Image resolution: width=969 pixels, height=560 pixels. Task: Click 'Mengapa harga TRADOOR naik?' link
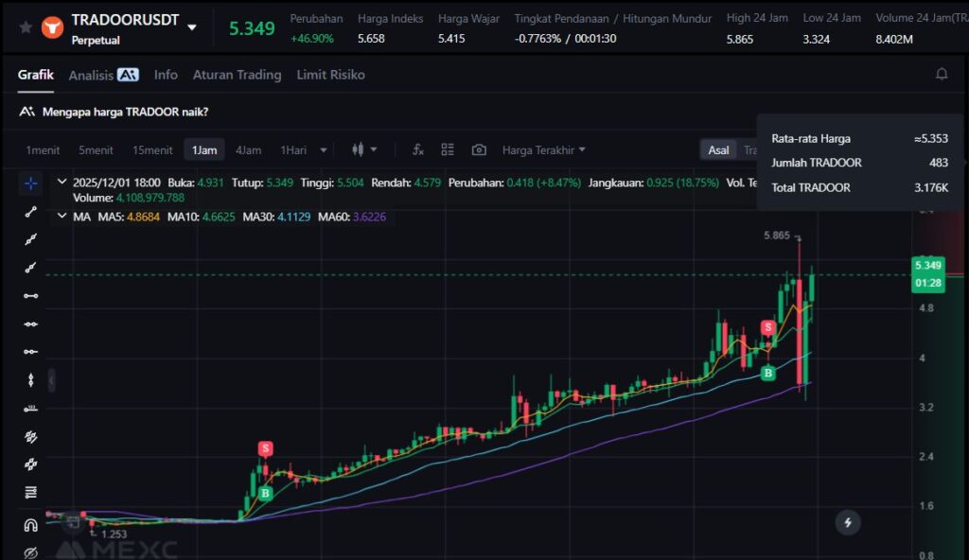(125, 112)
